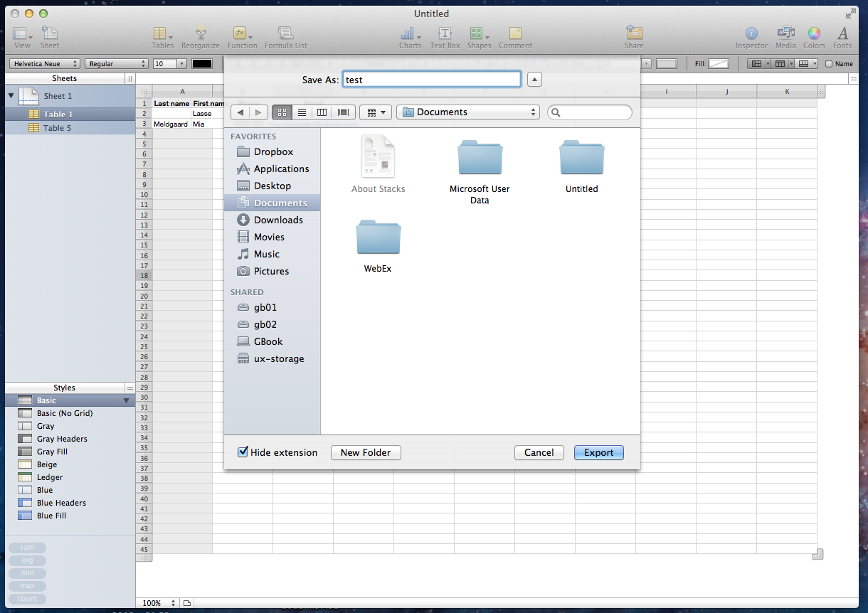Switch file browser to column view
This screenshot has width=868, height=613.
(322, 112)
